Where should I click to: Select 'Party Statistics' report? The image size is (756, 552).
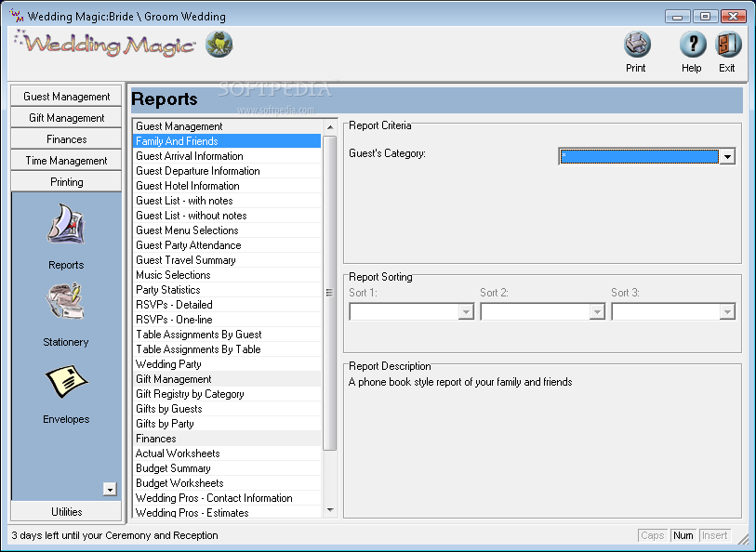tap(227, 290)
